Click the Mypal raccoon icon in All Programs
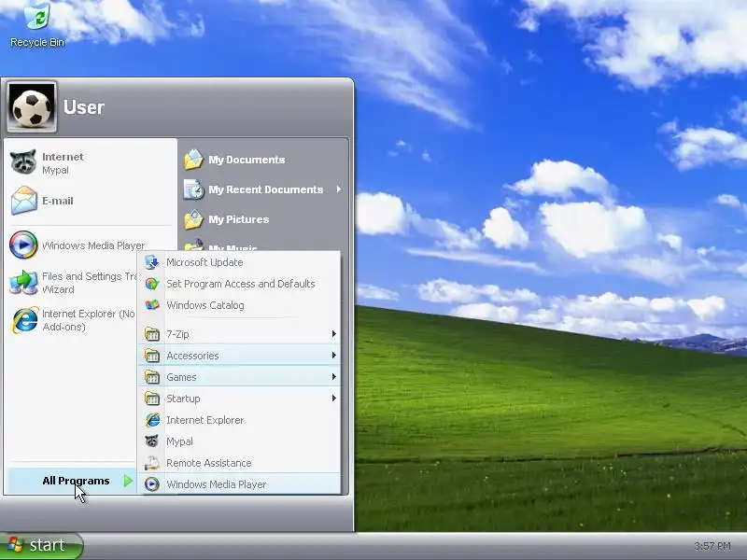Viewport: 747px width, 560px height. (152, 441)
